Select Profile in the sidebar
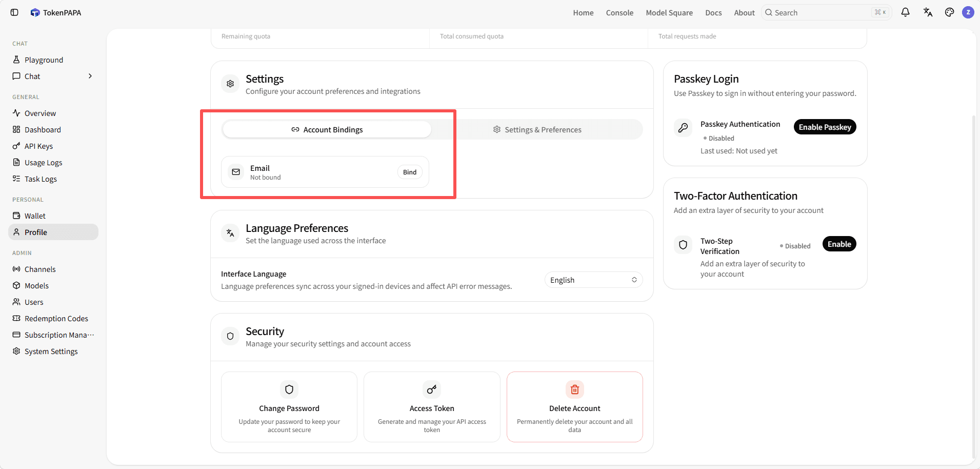This screenshot has width=980, height=469. pyautogui.click(x=53, y=232)
